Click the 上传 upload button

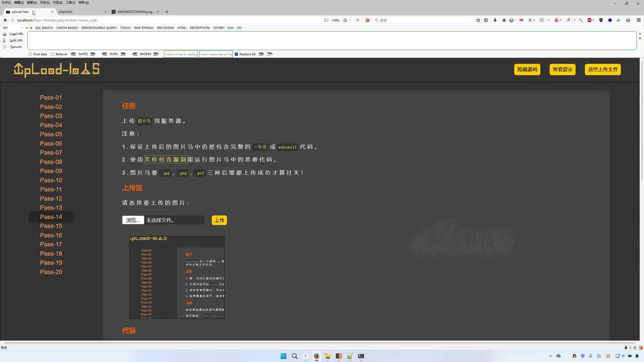219,220
